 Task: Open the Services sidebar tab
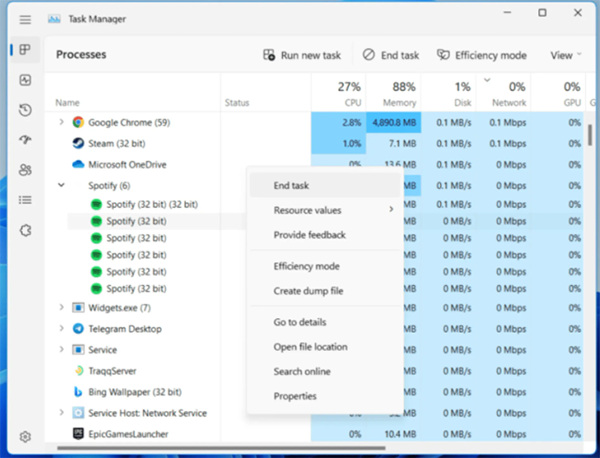tap(25, 230)
